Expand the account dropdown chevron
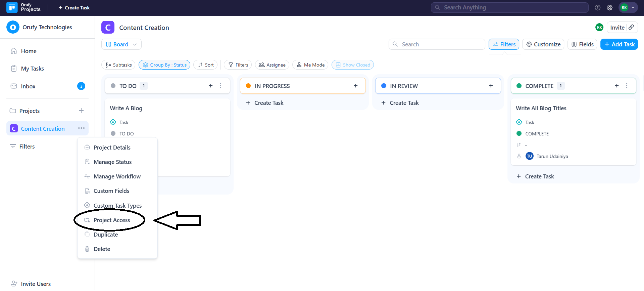This screenshot has height=291, width=644. coord(633,7)
